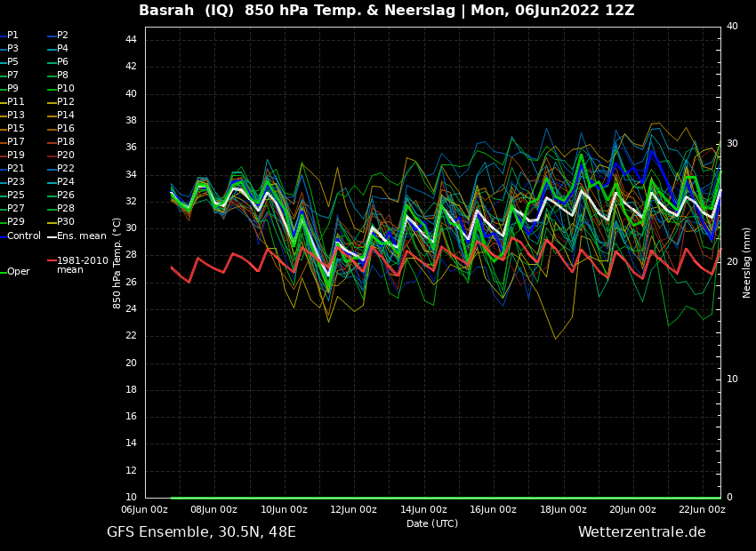Screen dimensions: 756x551
Task: Click the P22 legend entry
Action: point(66,169)
